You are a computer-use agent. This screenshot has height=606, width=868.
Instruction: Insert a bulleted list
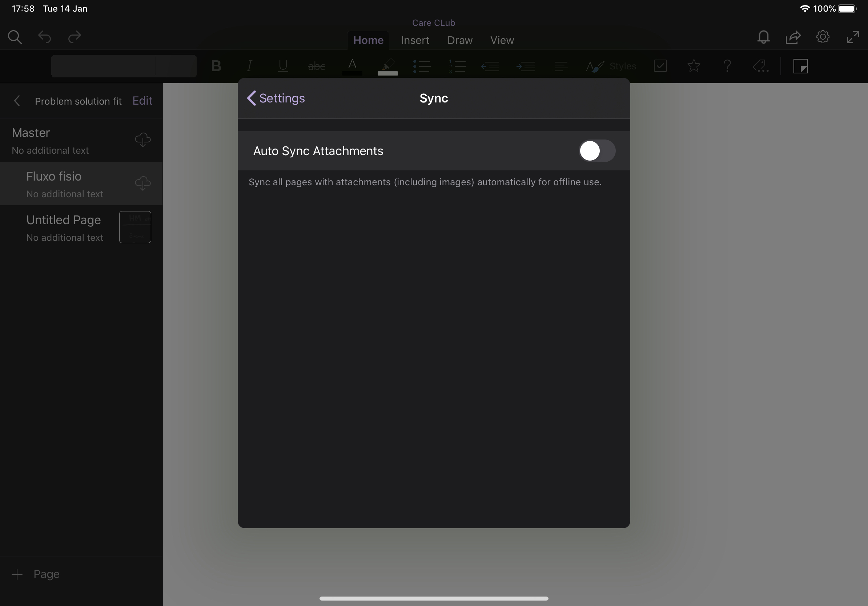[422, 66]
